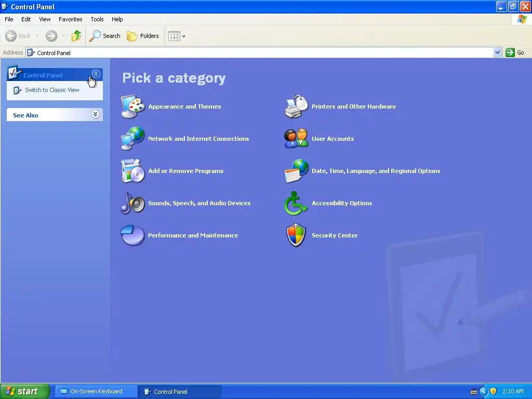Image resolution: width=532 pixels, height=399 pixels.
Task: Collapse the Control Panel sidebar section
Action: tap(96, 74)
